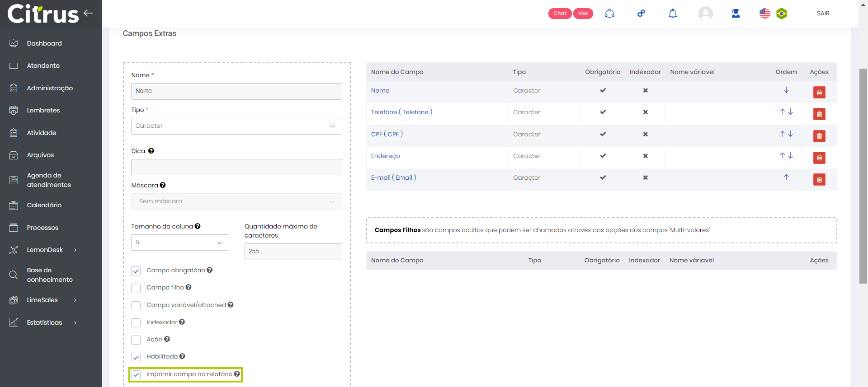Viewport: 868px width, 387px height.
Task: Collapse sidebar using arrow beside Citrus logo
Action: 88,13
